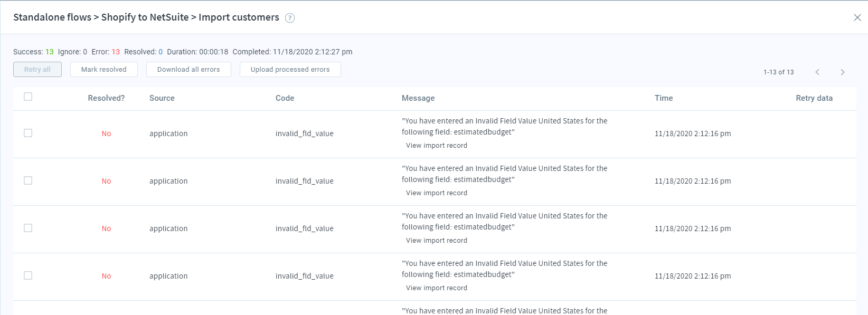Screen dimensions: 868x315
Task: Click invalid_fld_value code in the second row
Action: point(305,181)
